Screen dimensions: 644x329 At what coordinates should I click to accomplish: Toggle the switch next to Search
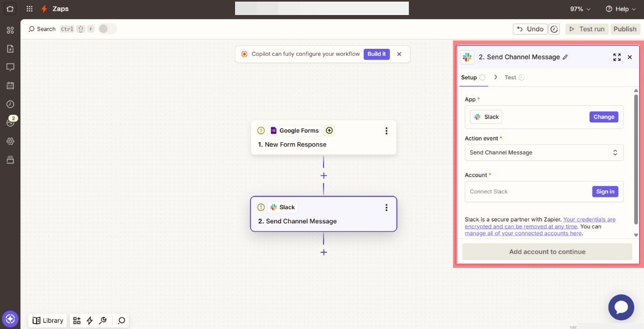point(107,29)
